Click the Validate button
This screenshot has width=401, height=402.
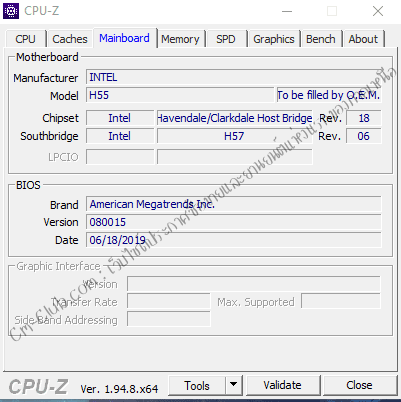[283, 385]
